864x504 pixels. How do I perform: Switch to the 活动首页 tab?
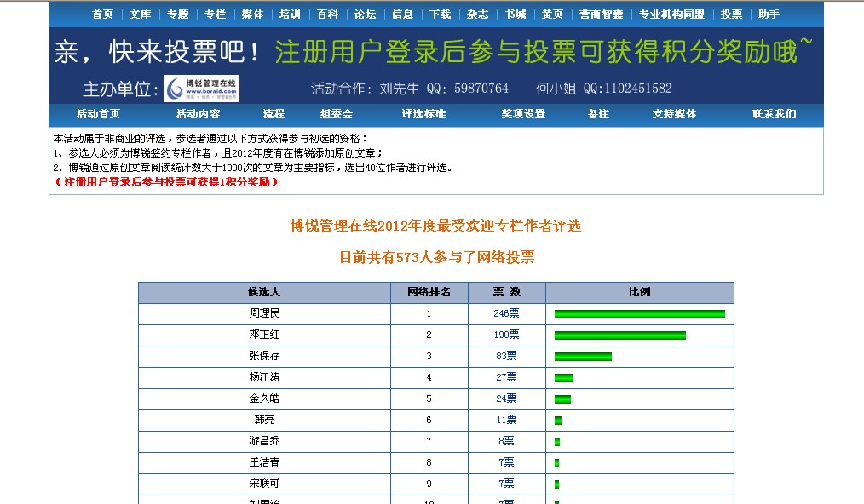point(98,114)
